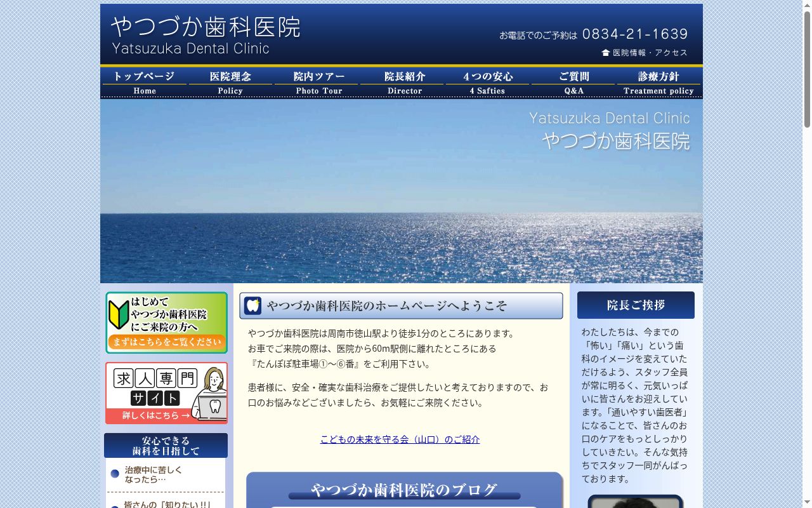The image size is (812, 508).
Task: Click the はじめてご来院の方へ banner
Action: pyautogui.click(x=166, y=323)
